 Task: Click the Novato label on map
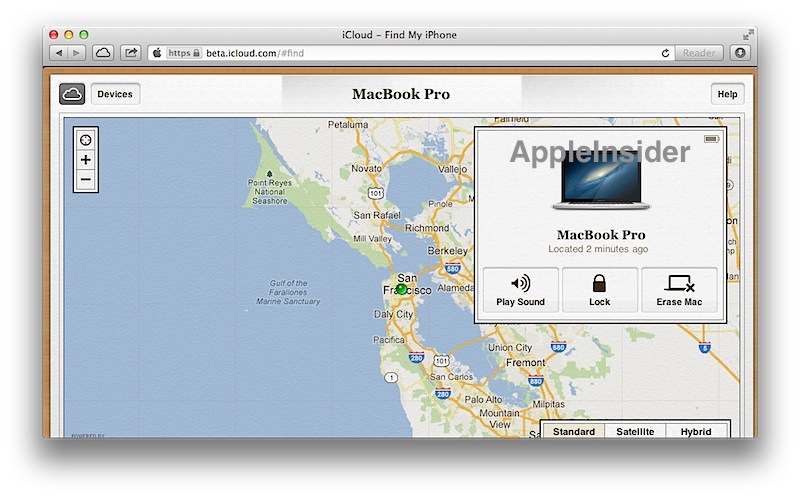[x=366, y=168]
